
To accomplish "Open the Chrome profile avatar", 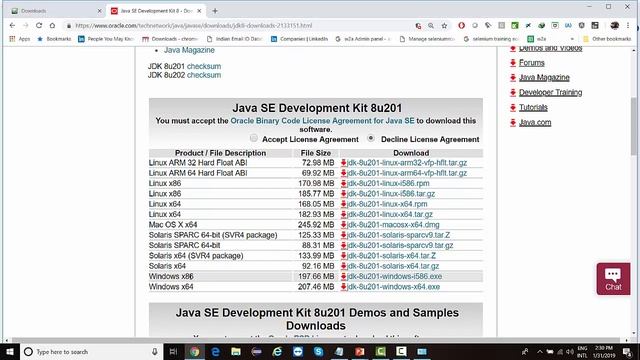I will [x=615, y=25].
